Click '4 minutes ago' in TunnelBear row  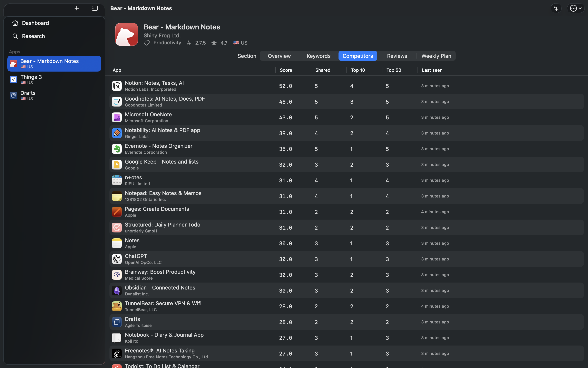point(435,306)
